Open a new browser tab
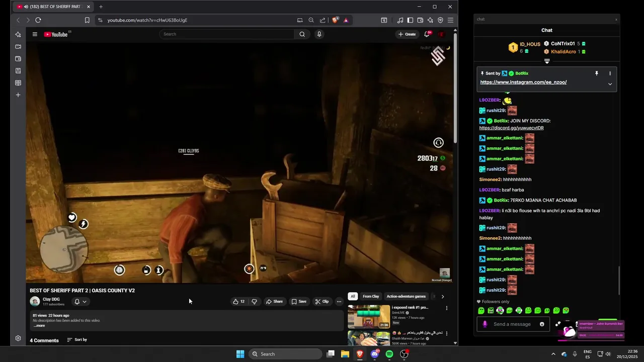 point(101,7)
